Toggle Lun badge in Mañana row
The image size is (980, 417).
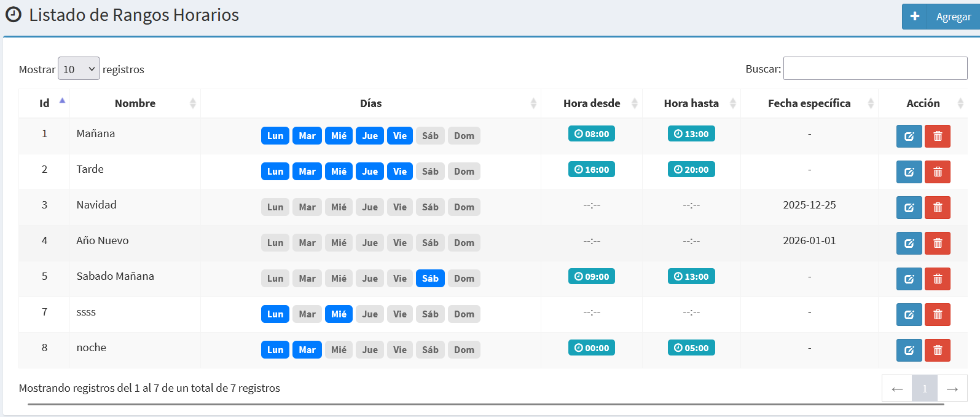275,135
